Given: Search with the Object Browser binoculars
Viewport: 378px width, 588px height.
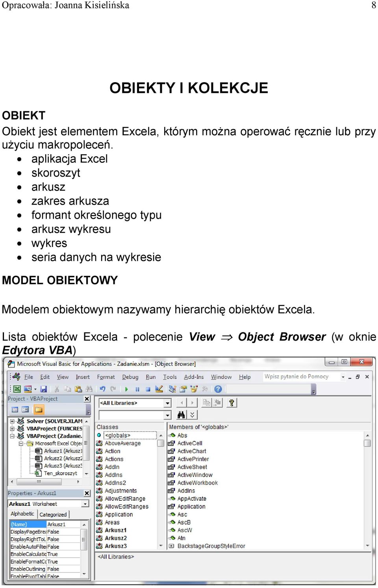Looking at the screenshot, I should click(x=181, y=415).
